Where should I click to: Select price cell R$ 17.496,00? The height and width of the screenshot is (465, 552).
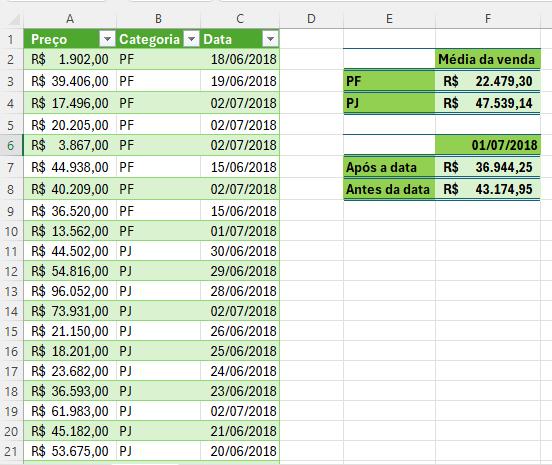pos(70,103)
